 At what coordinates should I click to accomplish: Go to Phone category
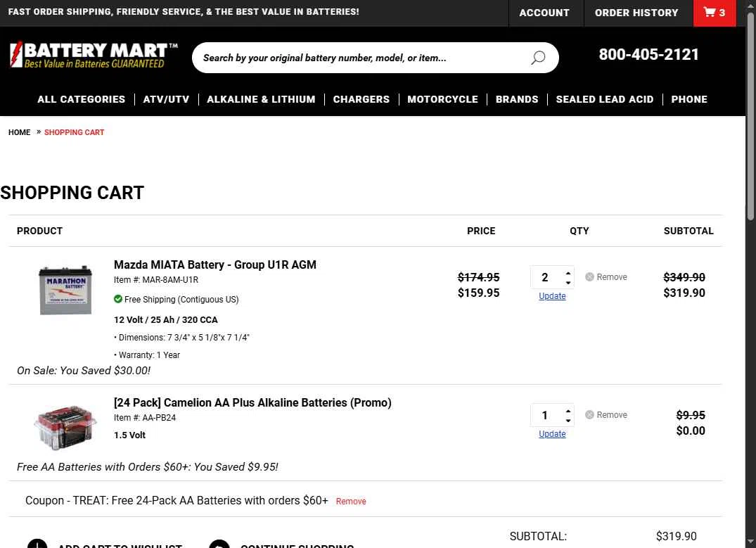coord(689,99)
